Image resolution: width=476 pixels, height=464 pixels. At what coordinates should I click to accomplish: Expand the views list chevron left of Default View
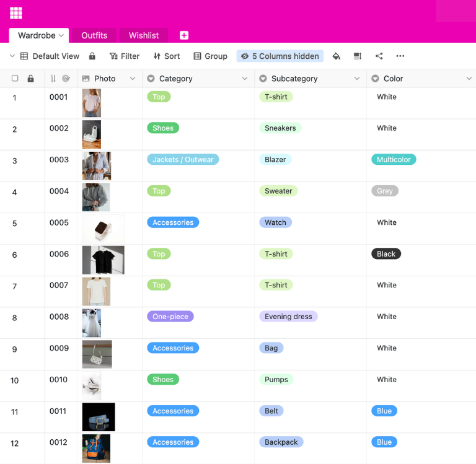[12, 56]
